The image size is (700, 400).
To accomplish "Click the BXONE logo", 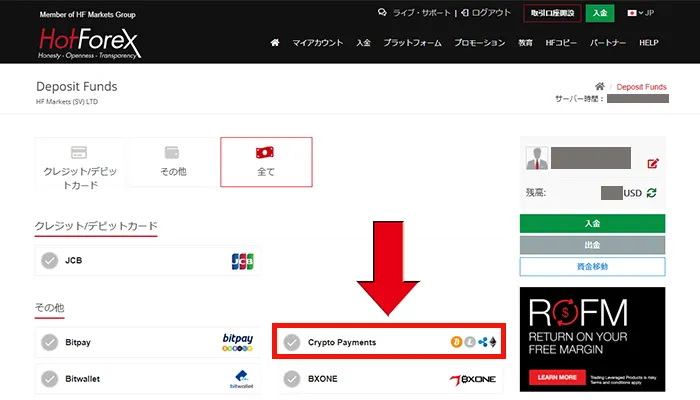I will pos(473,379).
